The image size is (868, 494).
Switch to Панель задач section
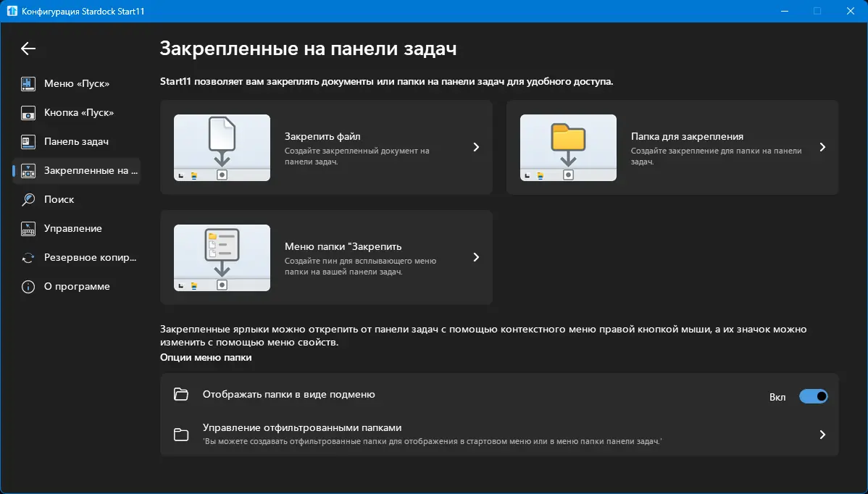click(x=76, y=142)
